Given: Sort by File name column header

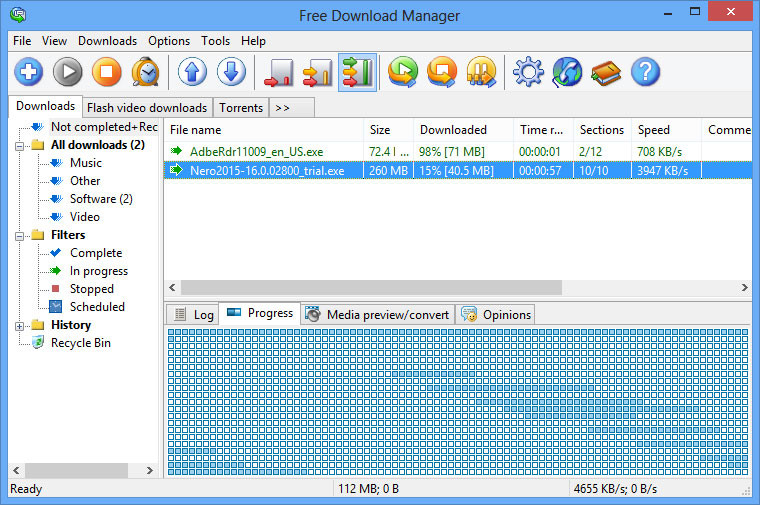Looking at the screenshot, I should click(264, 130).
